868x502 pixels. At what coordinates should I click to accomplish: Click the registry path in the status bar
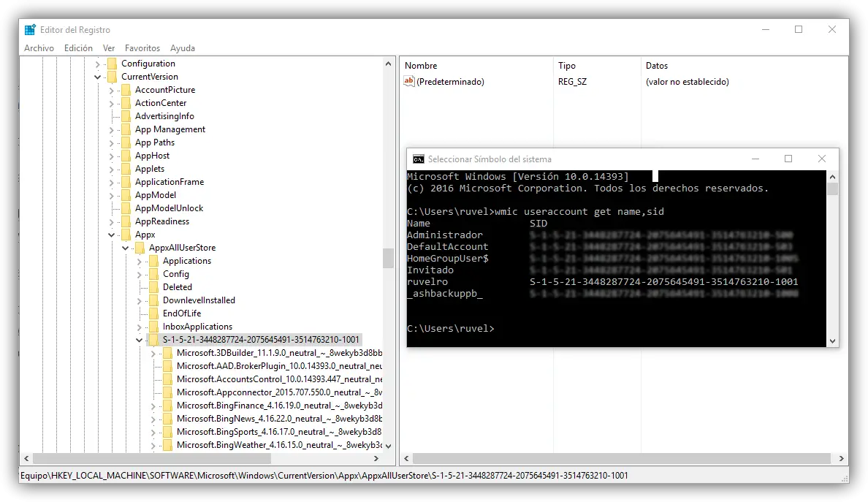[x=324, y=476]
